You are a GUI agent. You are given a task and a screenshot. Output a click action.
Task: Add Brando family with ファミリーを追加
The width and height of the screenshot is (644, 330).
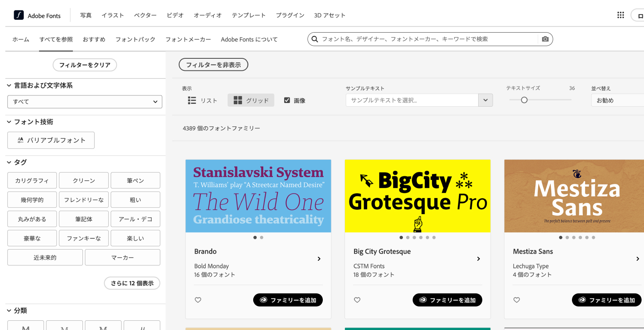[x=288, y=300]
